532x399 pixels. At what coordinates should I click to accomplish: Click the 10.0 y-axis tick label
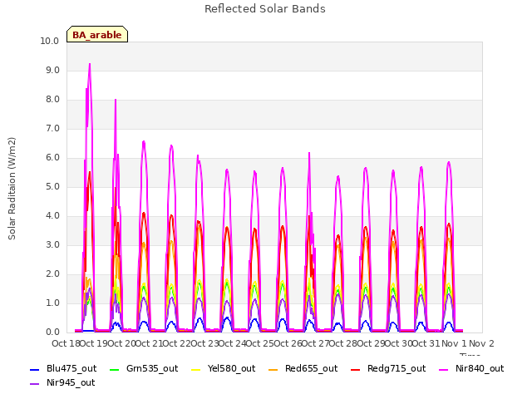pyautogui.click(x=50, y=41)
